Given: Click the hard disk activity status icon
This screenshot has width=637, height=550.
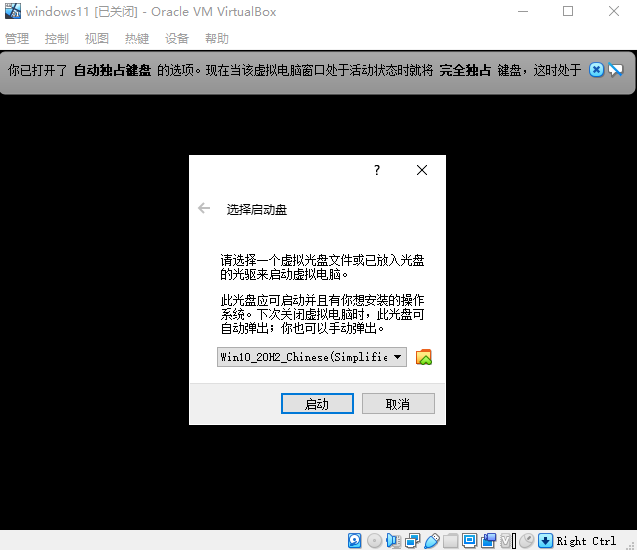Looking at the screenshot, I should pos(355,541).
